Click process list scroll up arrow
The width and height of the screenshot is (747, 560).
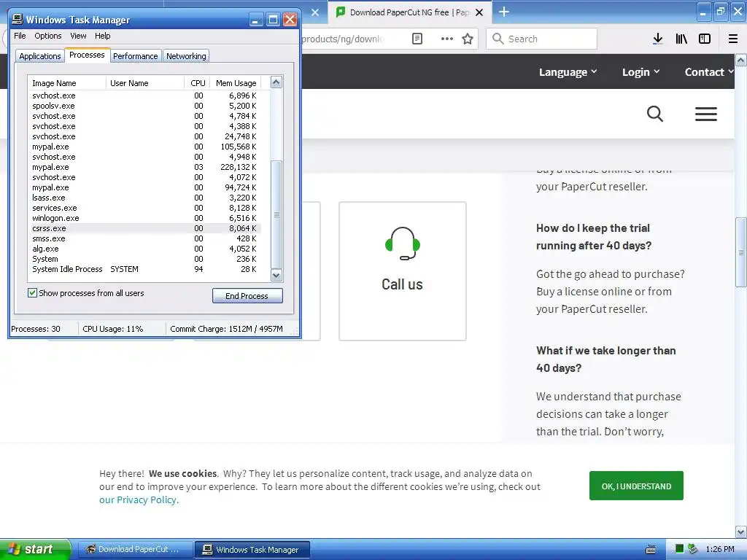click(276, 82)
